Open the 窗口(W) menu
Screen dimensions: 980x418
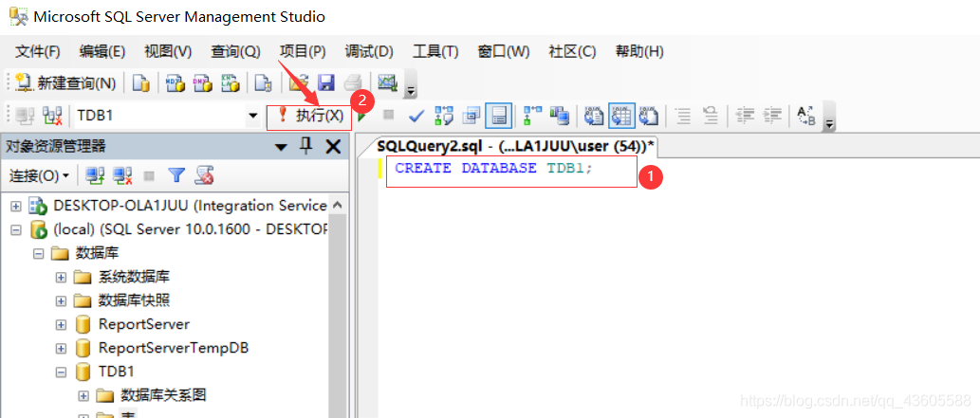[x=503, y=51]
